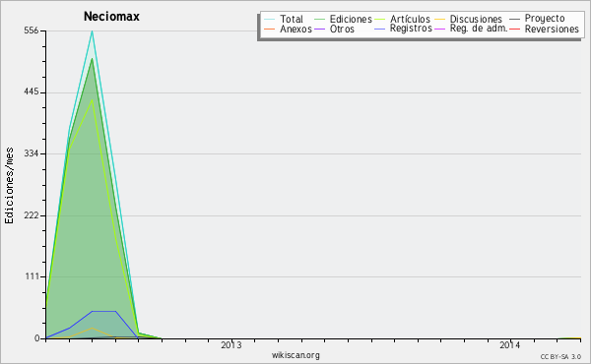Viewport: 591px width, 364px height.
Task: Click the red Reversiones legend line swatch
Action: (x=514, y=29)
